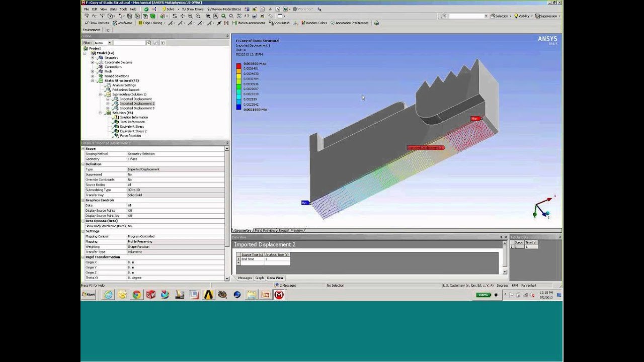Switch to the Print Preview tab
Viewport: 644px width, 362px height.
coord(265,230)
